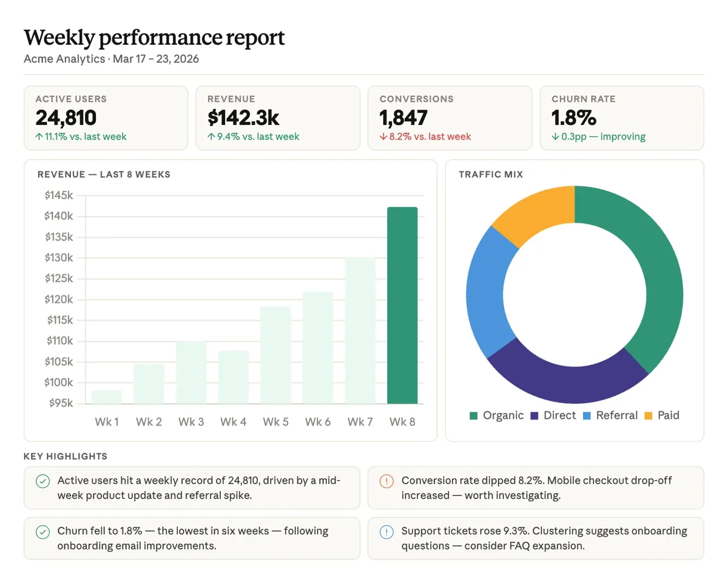Select the Wk 1 revenue bar
Viewport: 728px width, 584px height.
pos(107,397)
